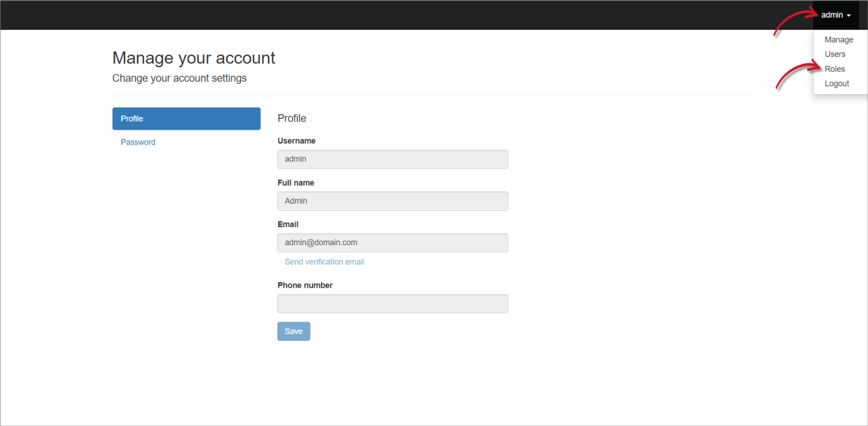Click the Full name label
The image size is (868, 426).
296,183
